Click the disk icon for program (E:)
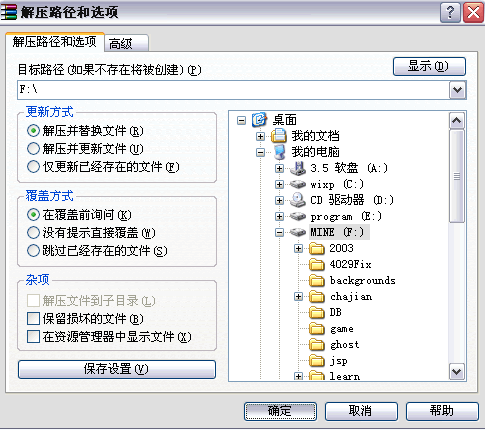Screen dimensions: 485x430 pyautogui.click(x=298, y=216)
